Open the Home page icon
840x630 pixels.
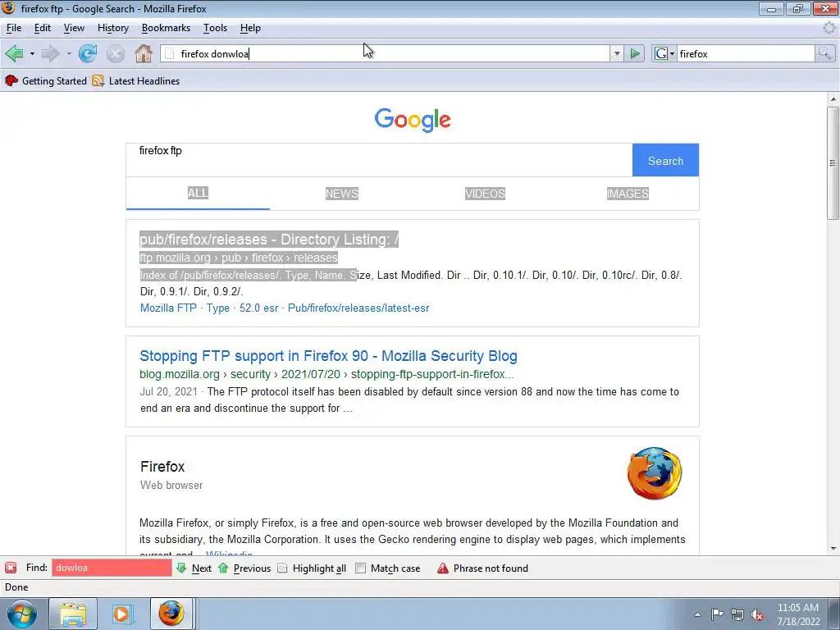(143, 53)
